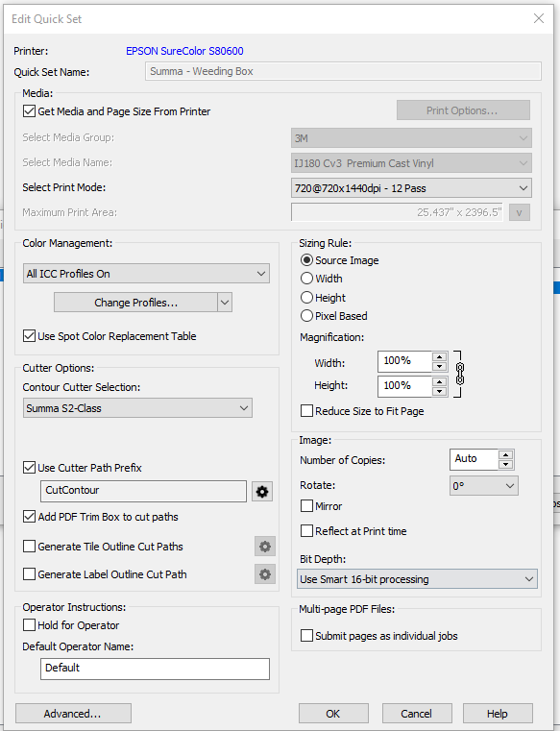The width and height of the screenshot is (560, 731).
Task: Click gear icon beside Label Outline Cut Path
Action: click(x=265, y=574)
